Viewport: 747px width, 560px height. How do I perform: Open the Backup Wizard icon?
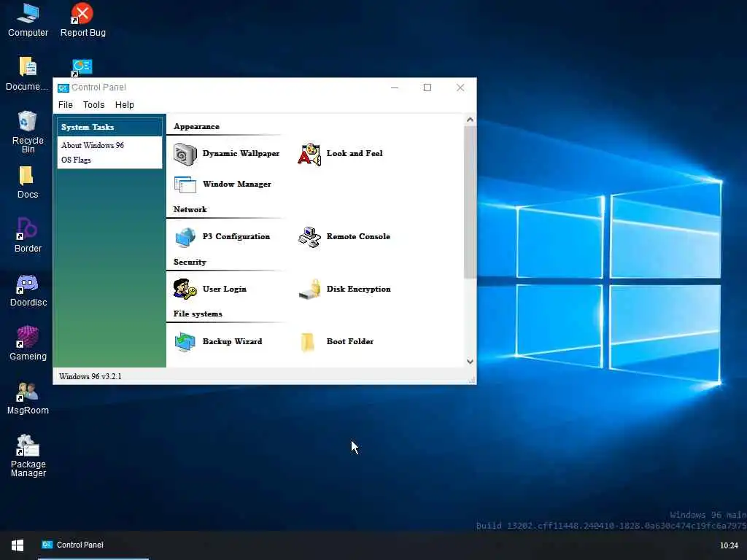pos(185,342)
